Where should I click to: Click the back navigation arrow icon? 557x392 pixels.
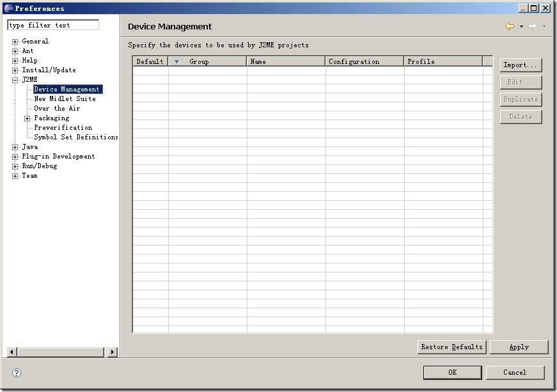(510, 26)
